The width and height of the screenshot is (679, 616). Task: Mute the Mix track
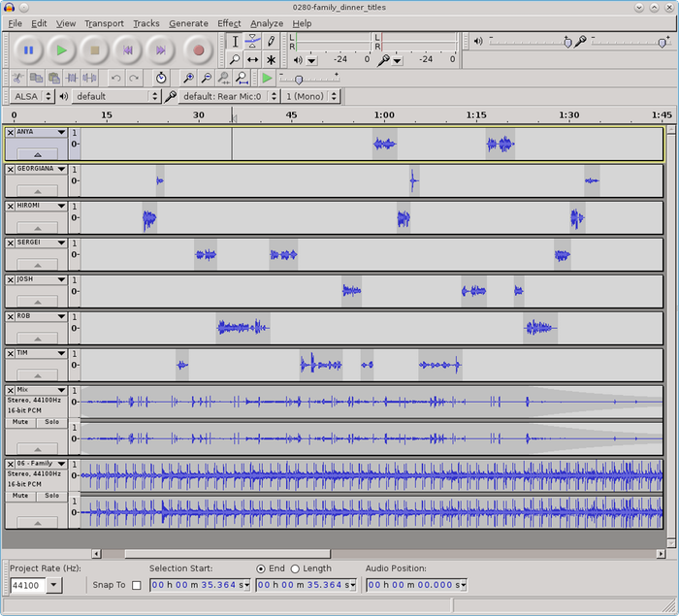point(20,422)
